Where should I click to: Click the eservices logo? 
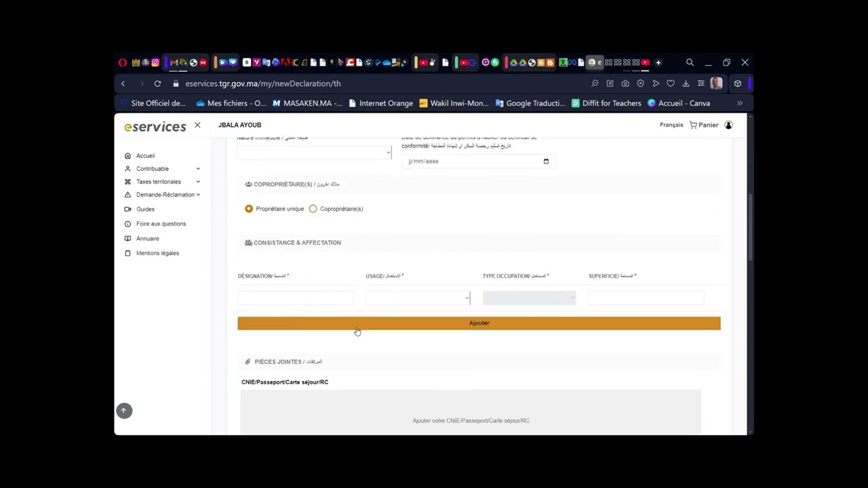[x=155, y=127]
